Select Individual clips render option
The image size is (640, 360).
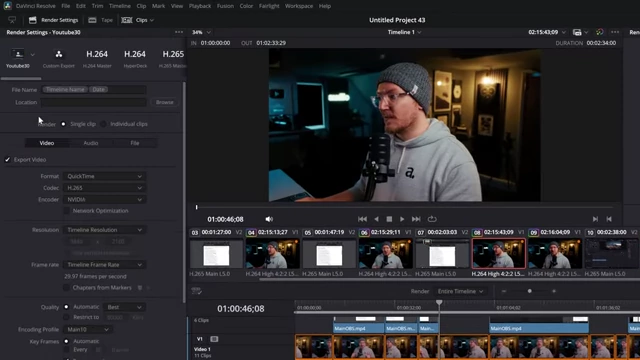[x=103, y=124]
